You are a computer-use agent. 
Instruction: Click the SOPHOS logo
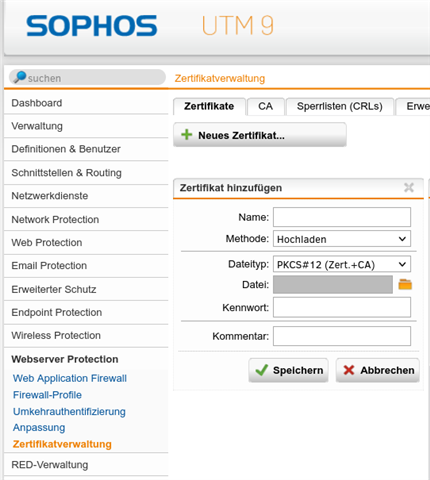[92, 26]
